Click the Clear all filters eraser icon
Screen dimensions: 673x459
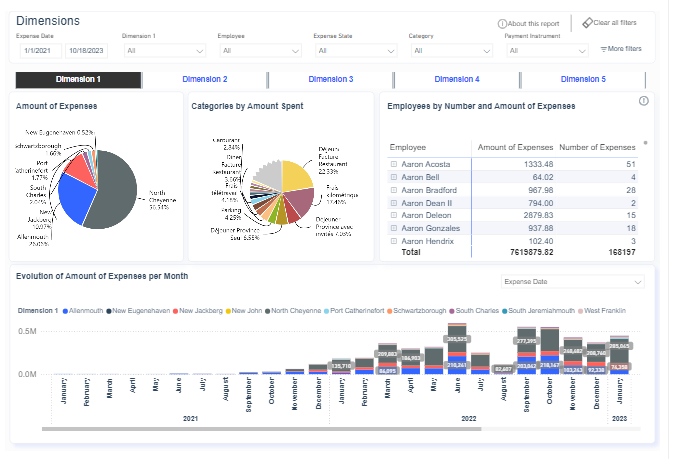tap(587, 23)
